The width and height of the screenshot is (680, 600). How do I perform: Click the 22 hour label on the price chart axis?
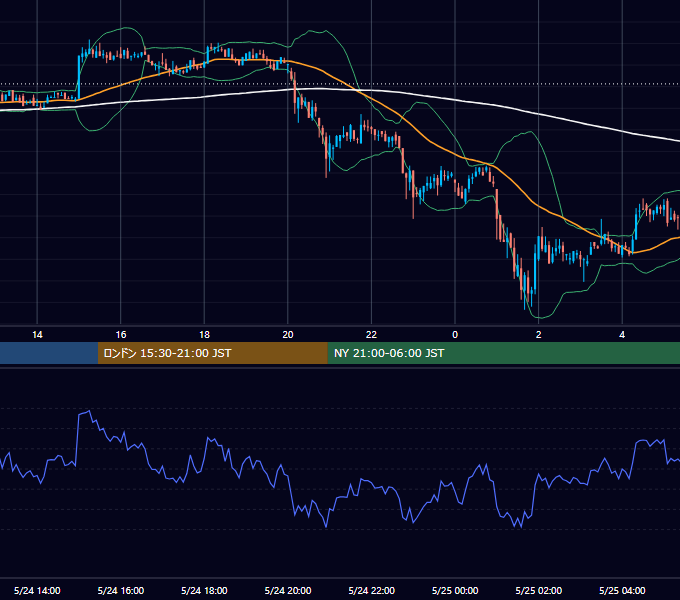371,335
